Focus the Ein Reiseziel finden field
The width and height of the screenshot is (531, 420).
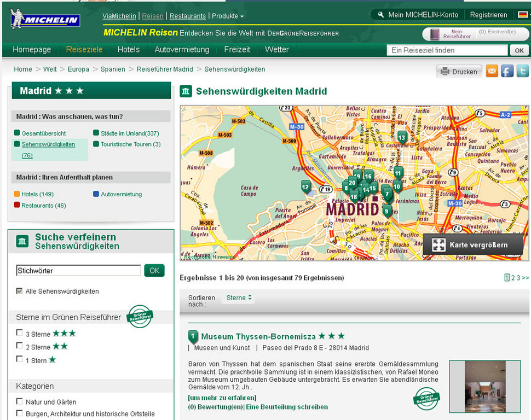click(x=447, y=50)
